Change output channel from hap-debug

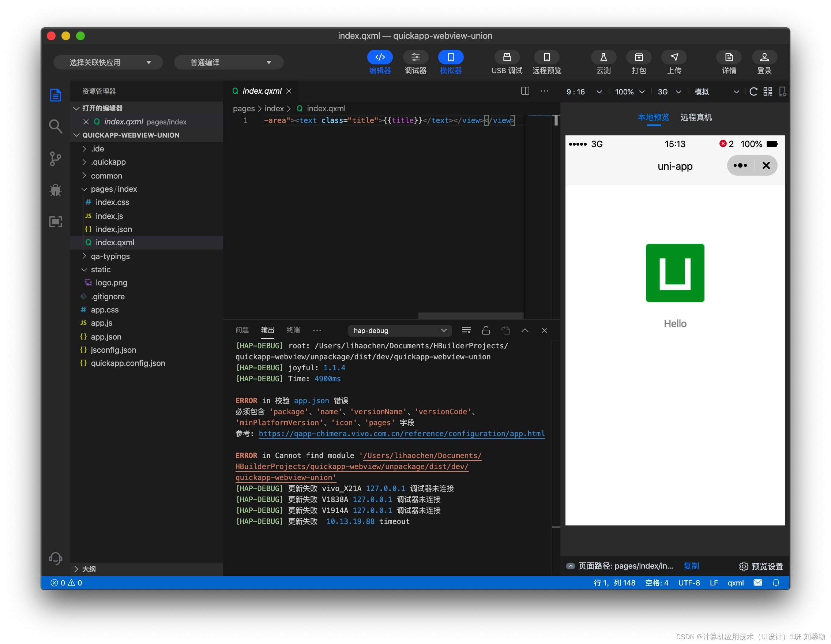pyautogui.click(x=399, y=330)
